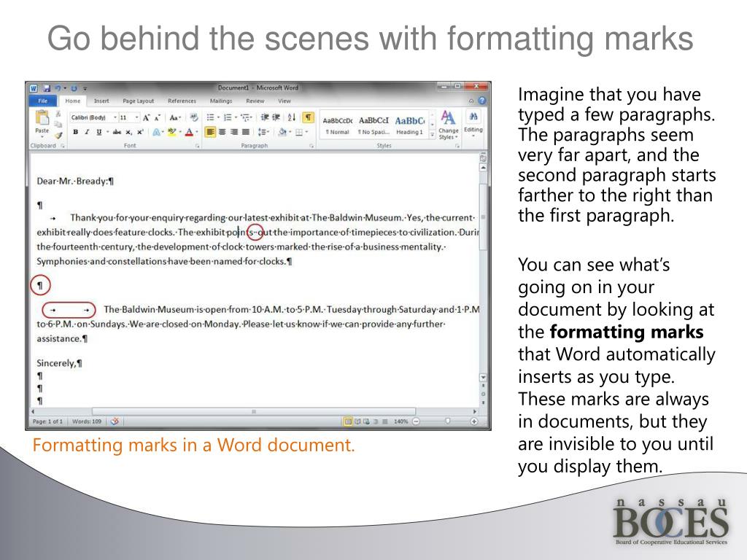Image resolution: width=747 pixels, height=560 pixels.
Task: Click the Redo icon in title bar
Action: click(x=74, y=88)
